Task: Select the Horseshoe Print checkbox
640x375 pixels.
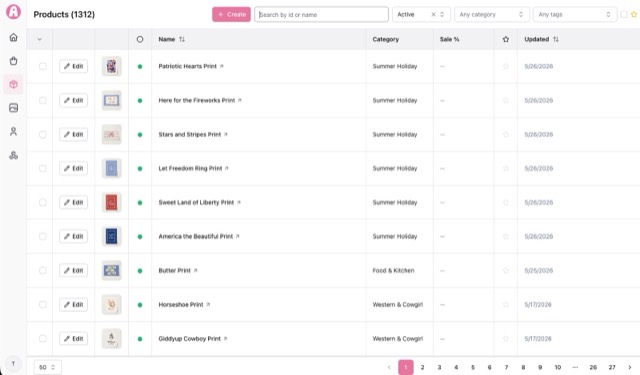Action: coord(43,305)
